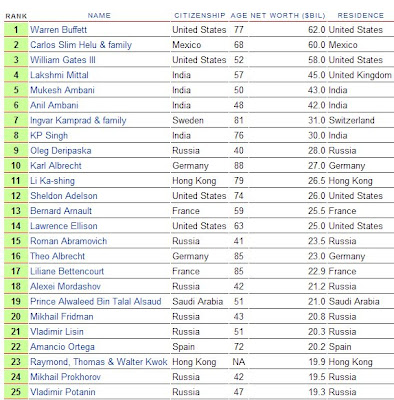Image resolution: width=394 pixels, height=400 pixels.
Task: Open Oleg Deripaska's profile link
Action: 61,151
